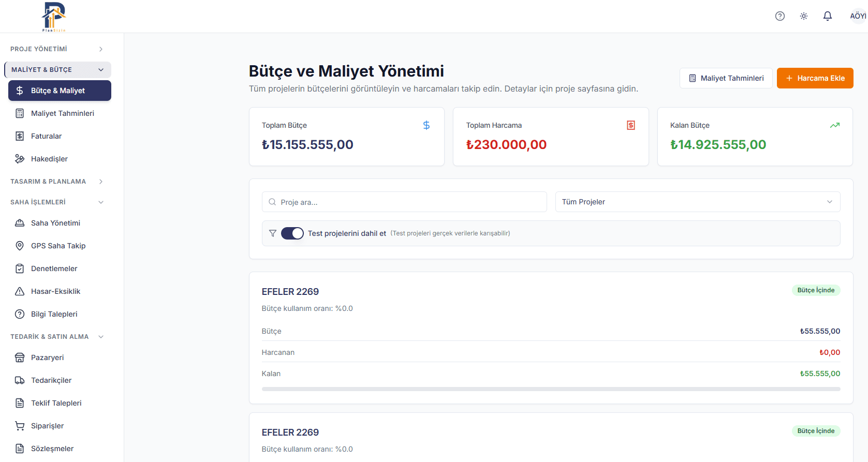Image resolution: width=868 pixels, height=462 pixels.
Task: Switch theme with the sun icon
Action: click(804, 16)
